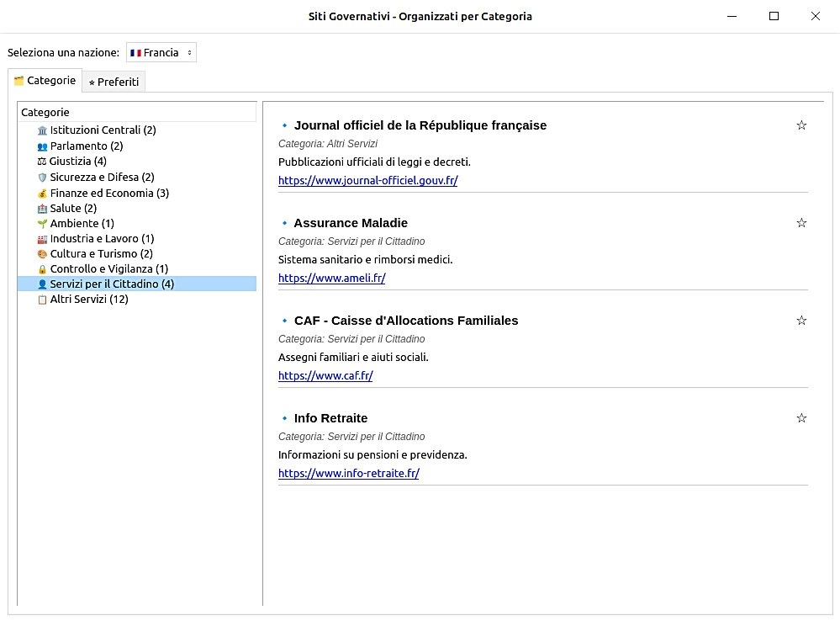Click the Ambiente seedling icon
The image size is (840, 621).
tap(42, 224)
